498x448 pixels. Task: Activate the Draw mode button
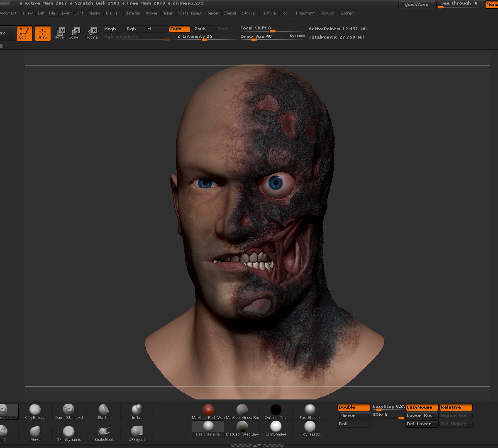click(43, 34)
